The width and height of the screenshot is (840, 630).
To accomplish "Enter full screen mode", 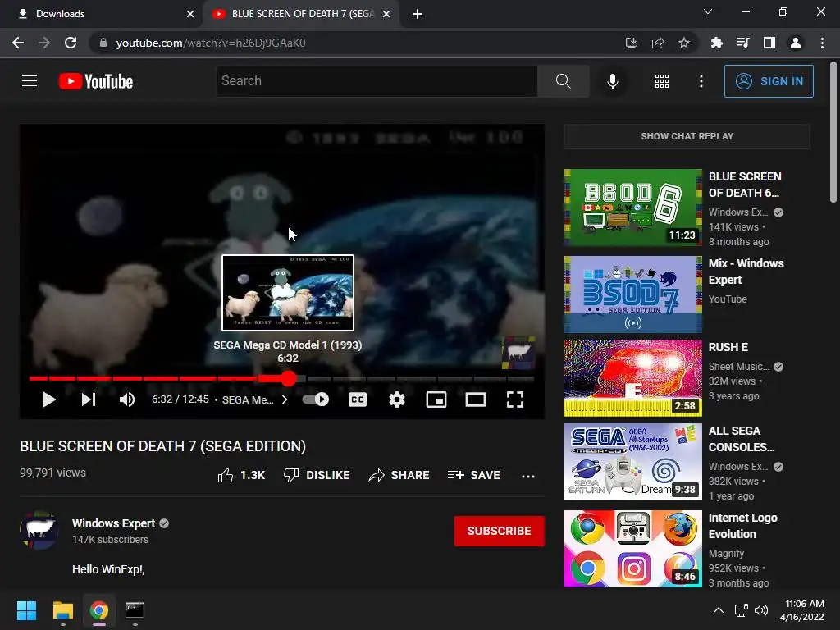I will click(x=515, y=399).
